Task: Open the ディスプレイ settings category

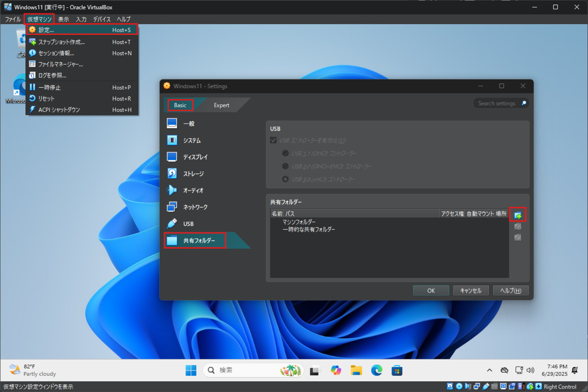Action: [207, 157]
